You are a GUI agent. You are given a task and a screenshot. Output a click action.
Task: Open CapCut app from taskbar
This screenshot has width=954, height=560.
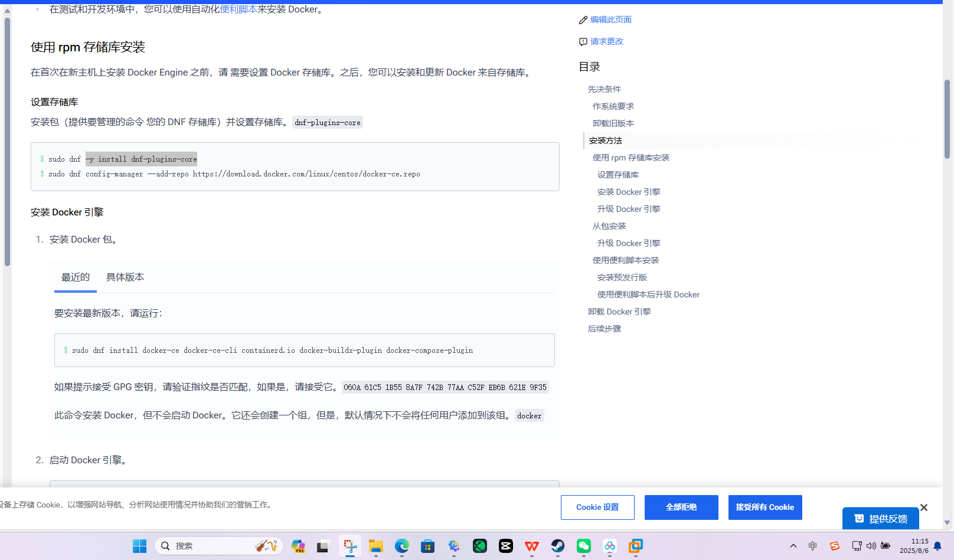506,546
